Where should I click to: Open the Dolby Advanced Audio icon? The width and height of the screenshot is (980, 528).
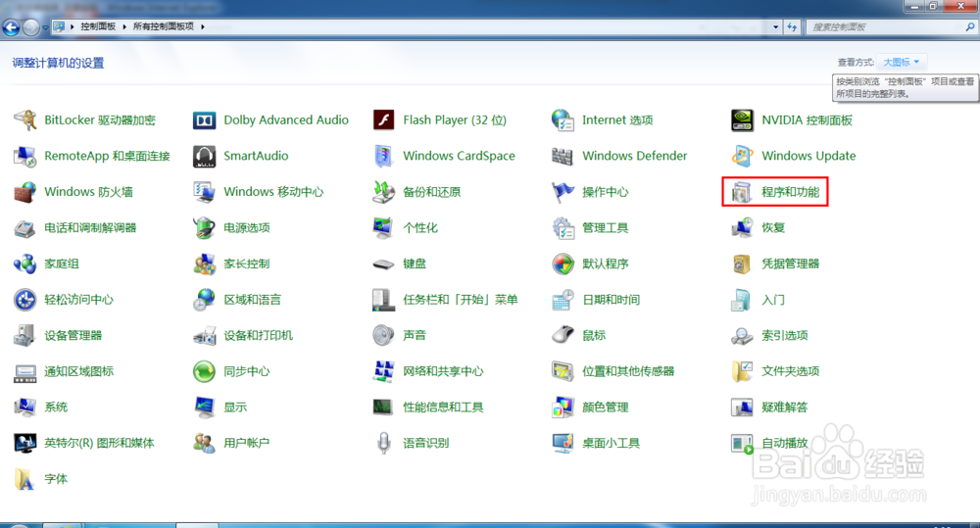click(205, 120)
